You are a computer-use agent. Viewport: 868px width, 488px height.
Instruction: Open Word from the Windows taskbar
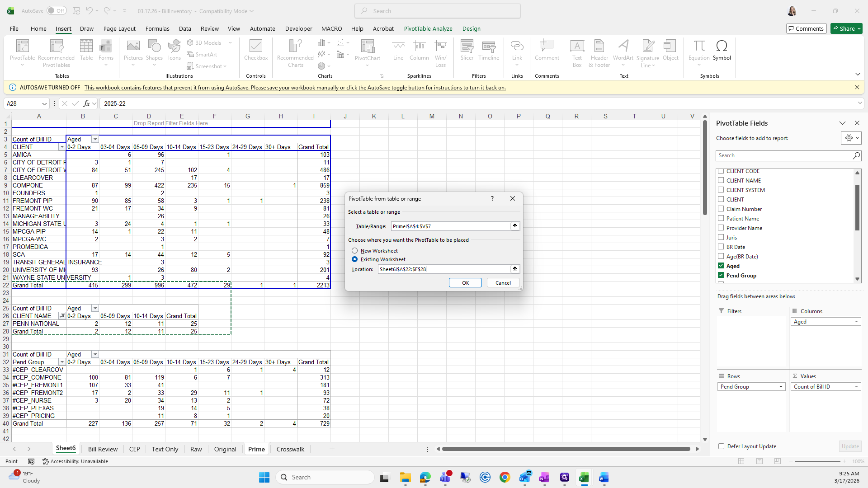[604, 477]
